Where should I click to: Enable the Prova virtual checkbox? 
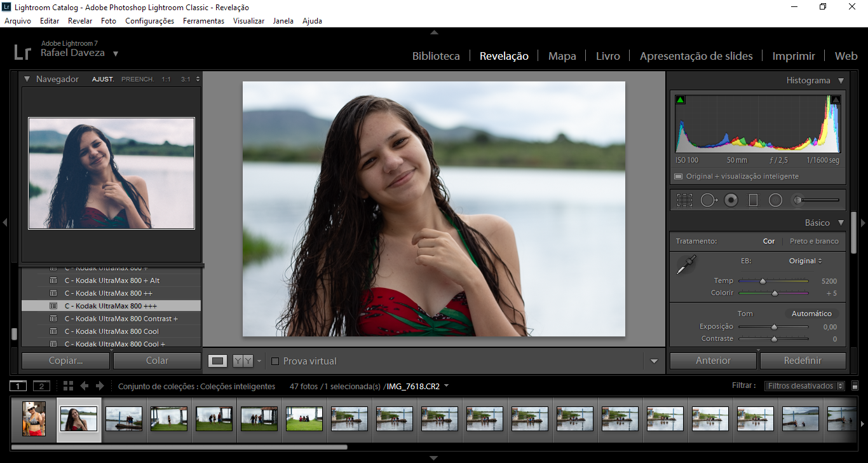tap(275, 361)
